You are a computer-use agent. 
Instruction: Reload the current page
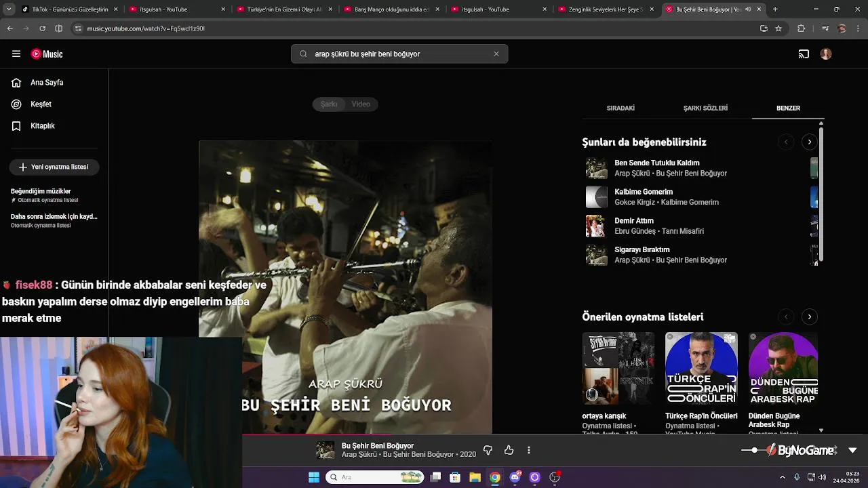click(x=42, y=28)
